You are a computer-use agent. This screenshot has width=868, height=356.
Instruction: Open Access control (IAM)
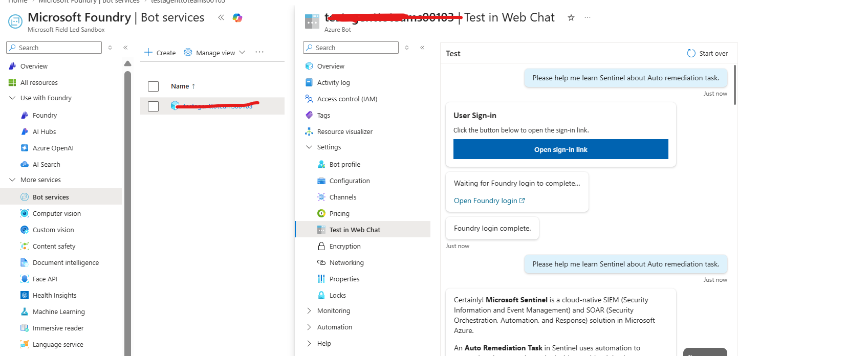pos(347,99)
